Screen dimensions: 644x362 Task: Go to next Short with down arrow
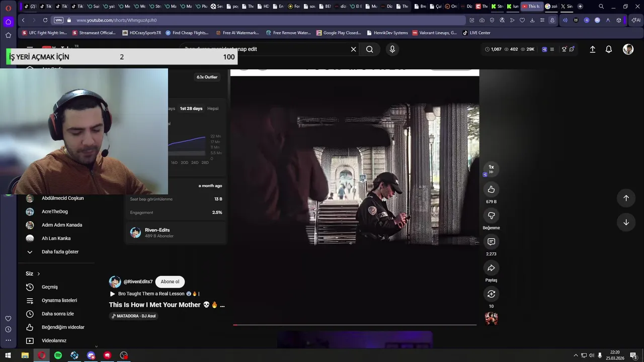tap(626, 222)
